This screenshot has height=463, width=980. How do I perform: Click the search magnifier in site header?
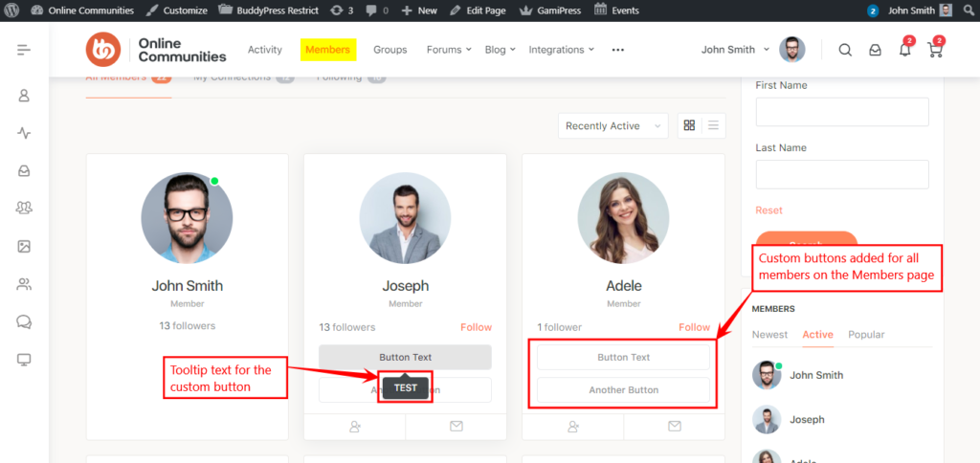(845, 51)
